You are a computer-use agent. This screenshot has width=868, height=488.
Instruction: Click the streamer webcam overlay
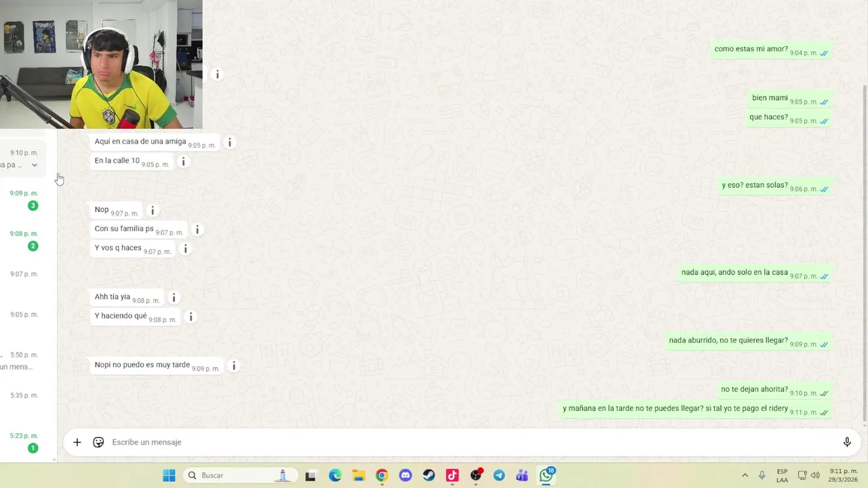101,64
